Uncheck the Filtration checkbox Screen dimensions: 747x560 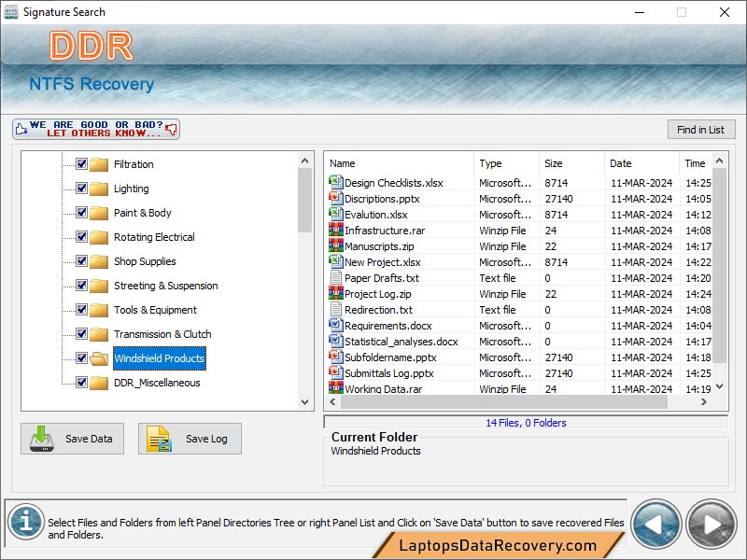79,164
